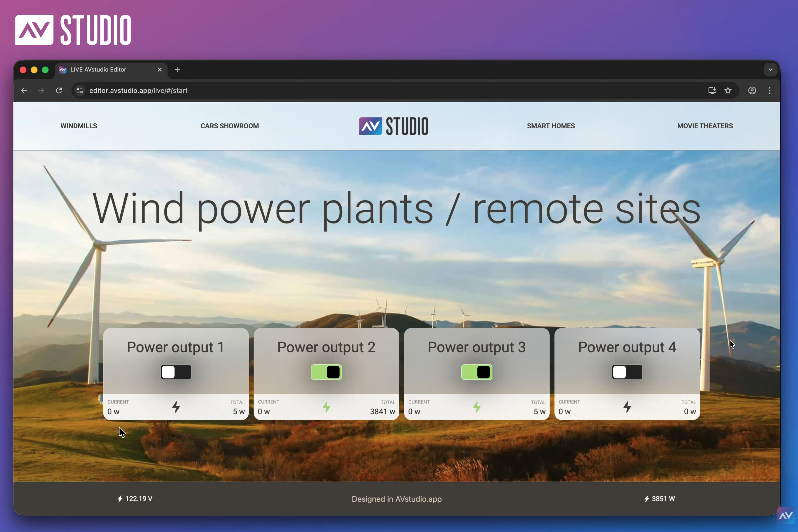Click the lightning bolt in Power output 1
The width and height of the screenshot is (798, 532).
tap(176, 407)
